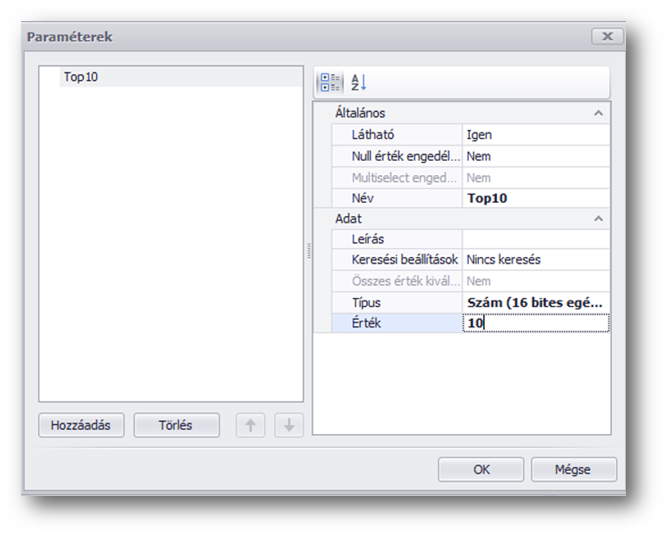Collapse the Adat category section
668x538 pixels.
click(598, 218)
